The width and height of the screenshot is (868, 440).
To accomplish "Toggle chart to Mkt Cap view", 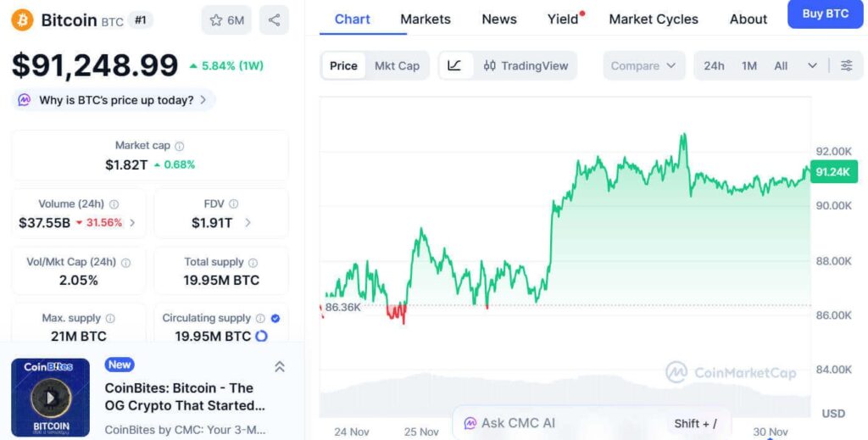I will click(x=397, y=65).
